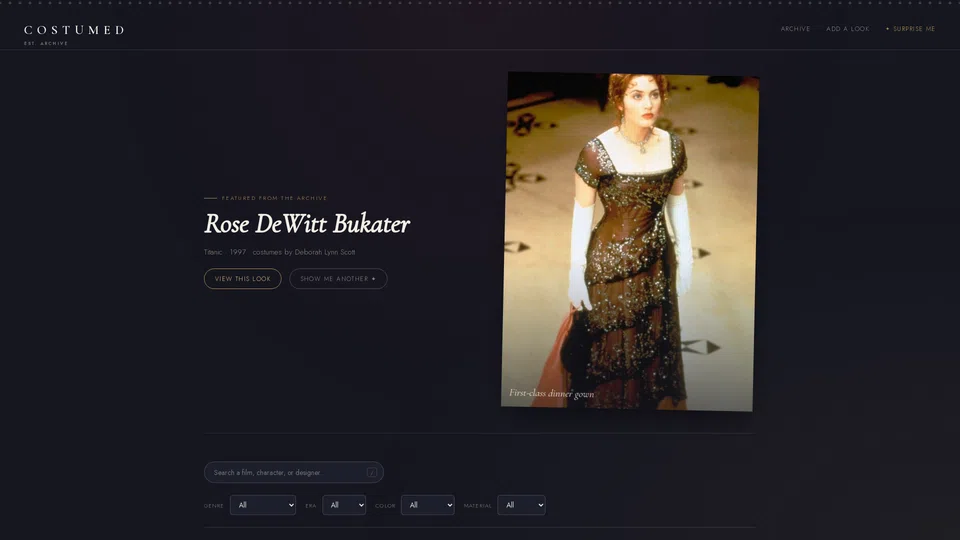Click the featured Titanic gown image
960x540 pixels.
(629, 241)
